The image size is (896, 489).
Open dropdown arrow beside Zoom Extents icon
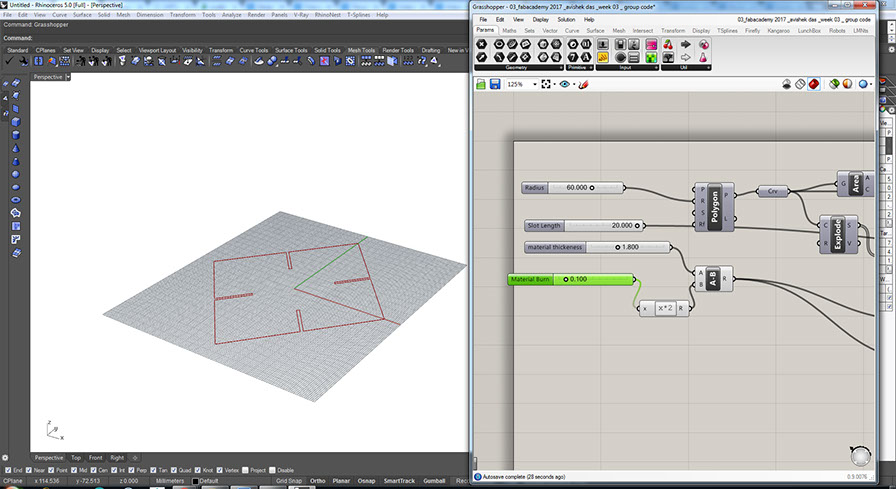tap(555, 85)
